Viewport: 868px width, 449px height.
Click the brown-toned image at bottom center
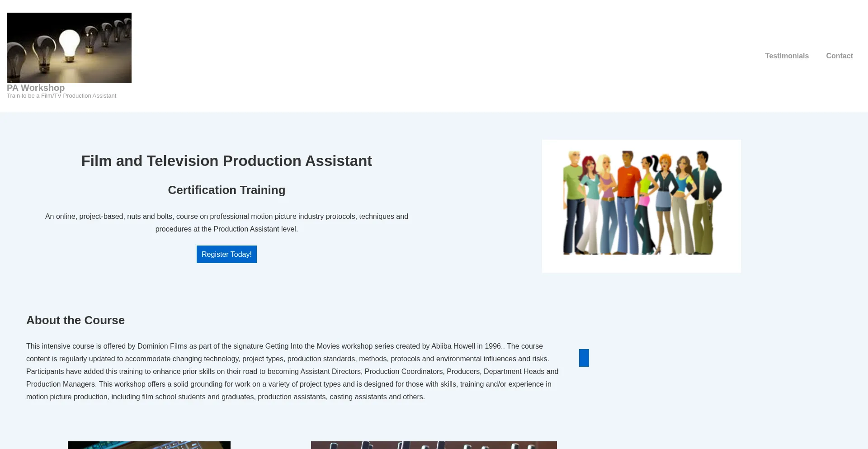(x=434, y=445)
